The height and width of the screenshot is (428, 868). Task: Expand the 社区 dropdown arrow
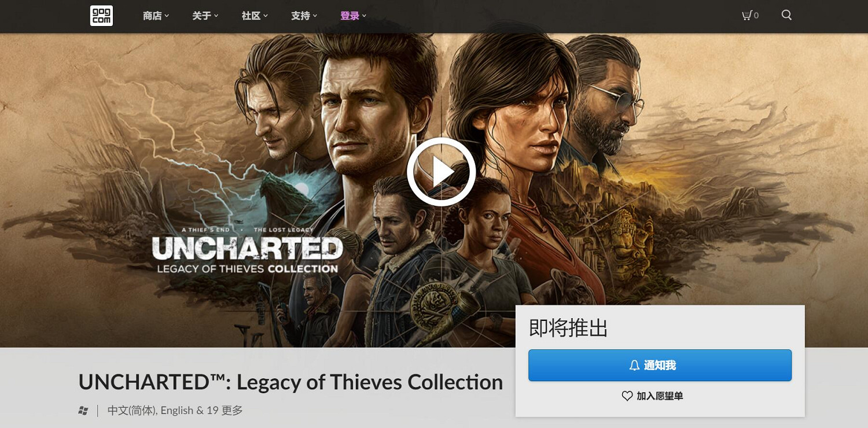266,16
